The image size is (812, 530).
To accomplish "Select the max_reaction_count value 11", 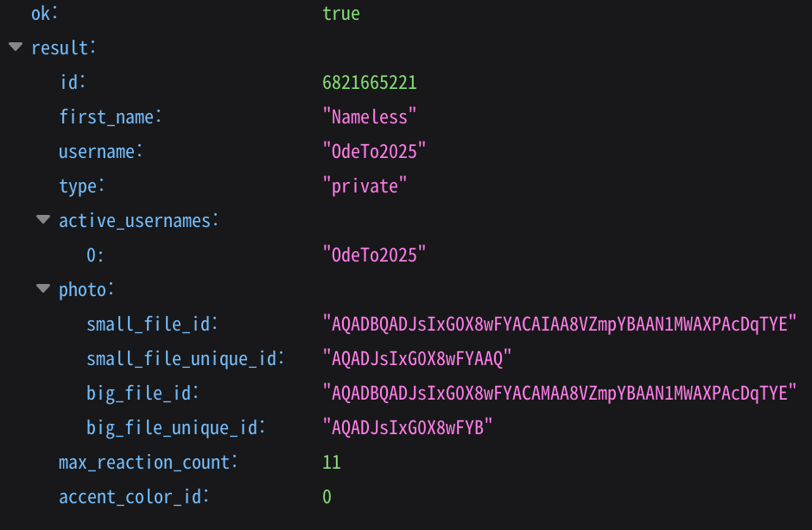I will (x=332, y=462).
